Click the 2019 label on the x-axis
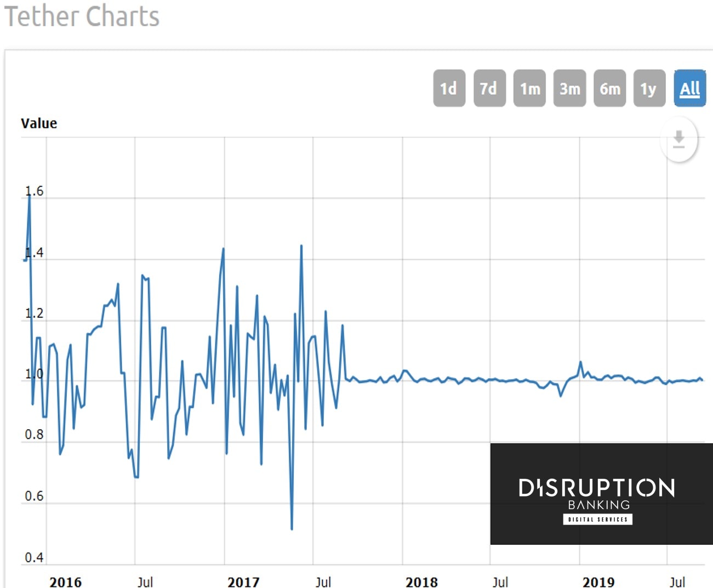 coord(600,583)
